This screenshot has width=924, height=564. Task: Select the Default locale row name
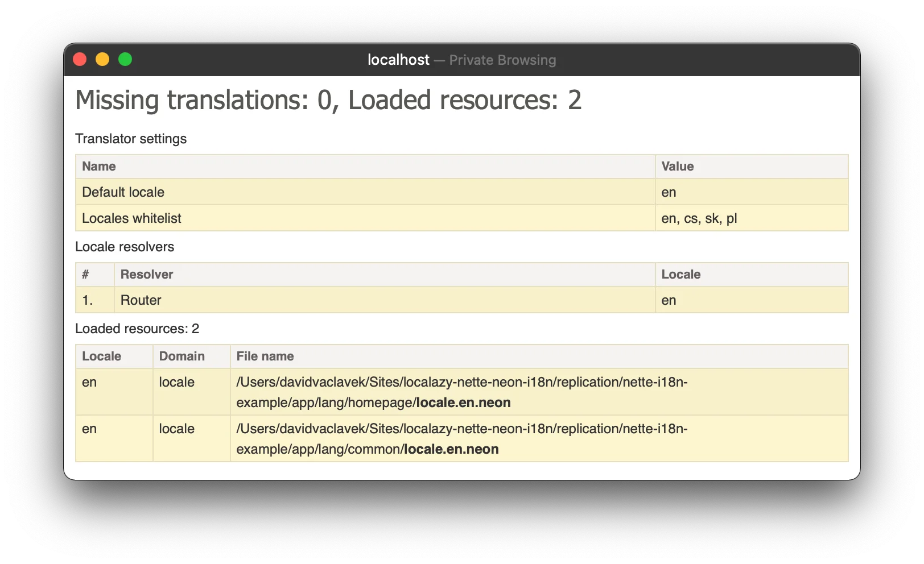coord(123,192)
